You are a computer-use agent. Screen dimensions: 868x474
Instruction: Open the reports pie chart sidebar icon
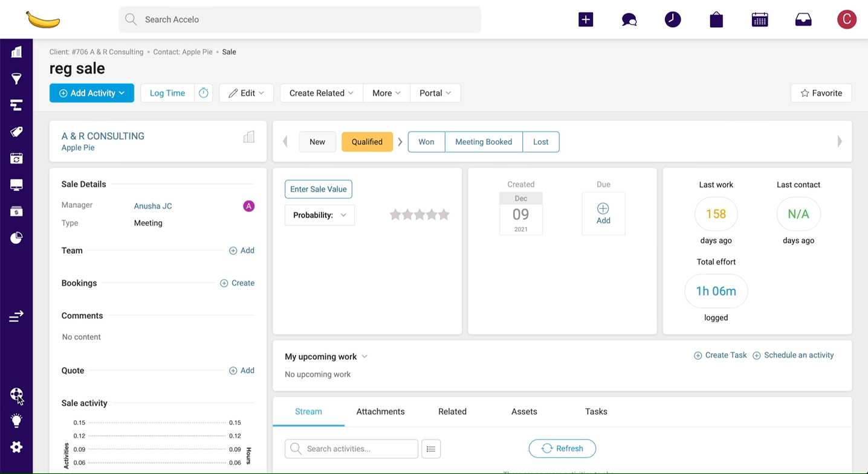click(x=16, y=238)
